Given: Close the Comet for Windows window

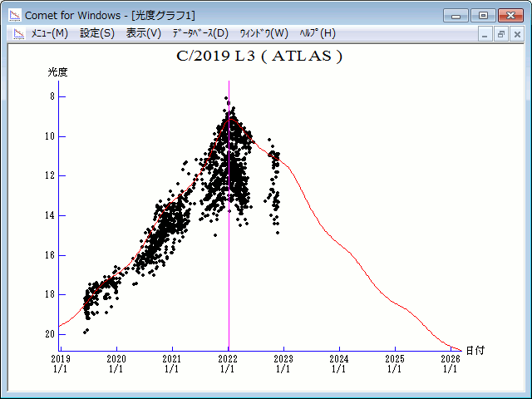Looking at the screenshot, I should coord(510,16).
